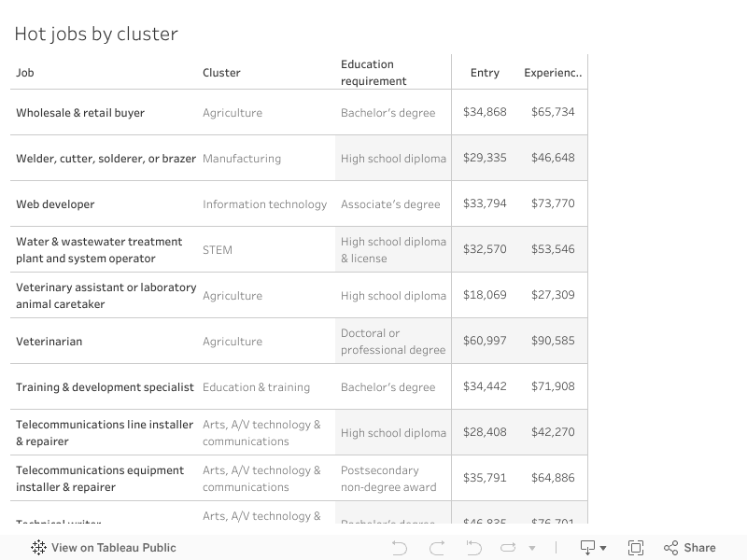Open View on Tableau Public link
This screenshot has height=560, width=747.
click(113, 548)
